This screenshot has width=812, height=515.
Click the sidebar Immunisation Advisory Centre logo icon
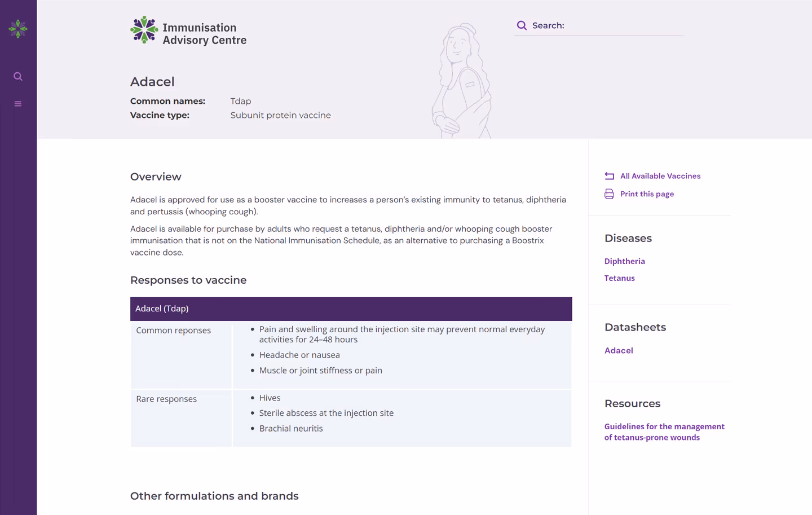click(x=18, y=29)
